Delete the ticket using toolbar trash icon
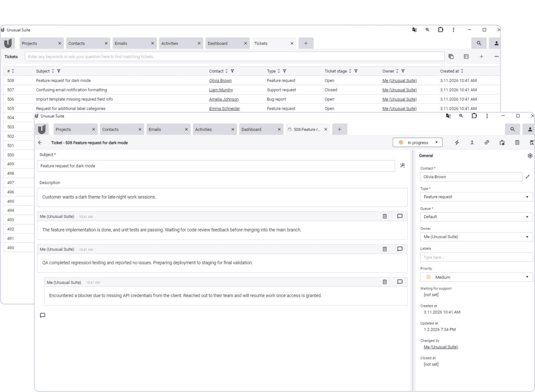Viewport: 535px width, 392px height. point(517,142)
